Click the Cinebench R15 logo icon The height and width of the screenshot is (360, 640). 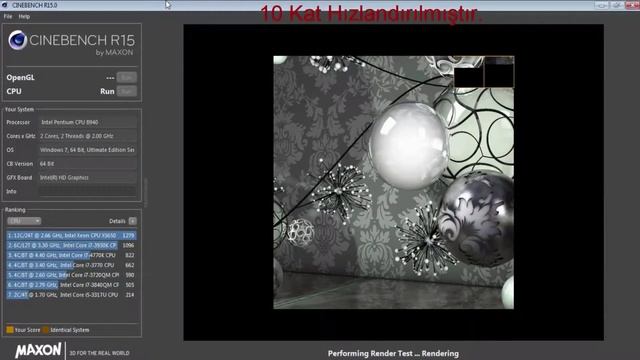[x=18, y=40]
